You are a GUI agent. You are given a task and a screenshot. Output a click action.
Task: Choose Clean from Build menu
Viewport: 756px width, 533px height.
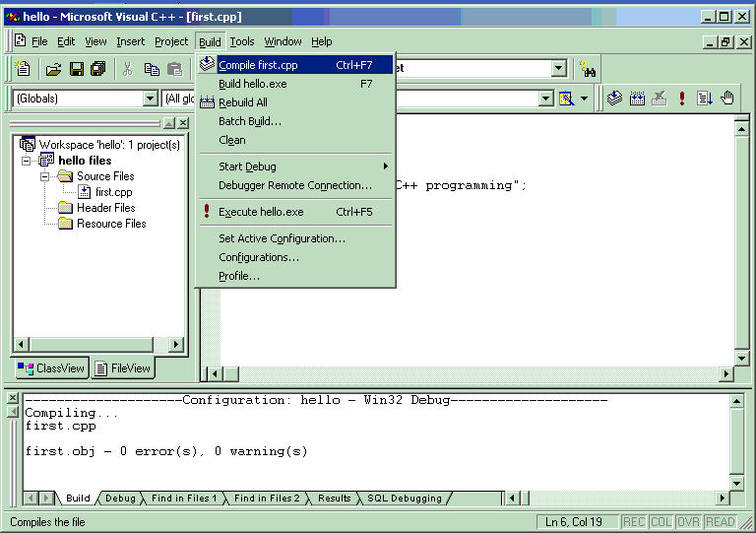pos(295,140)
